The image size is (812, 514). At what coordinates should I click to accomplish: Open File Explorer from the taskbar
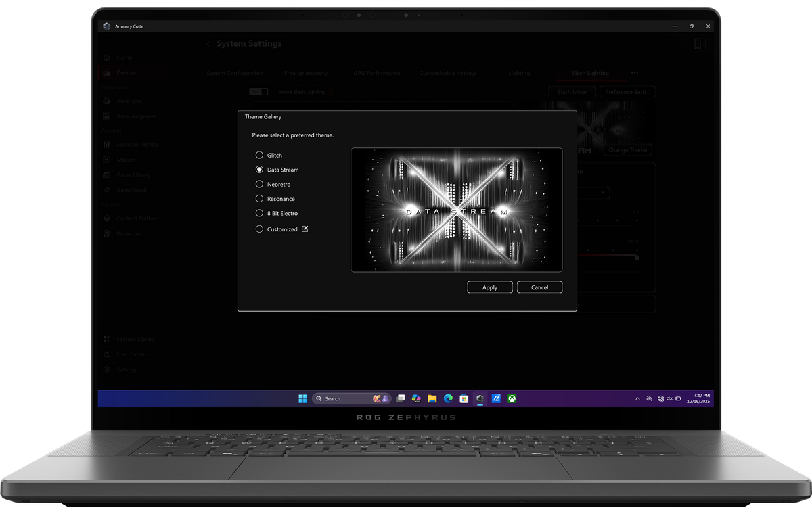pyautogui.click(x=432, y=398)
